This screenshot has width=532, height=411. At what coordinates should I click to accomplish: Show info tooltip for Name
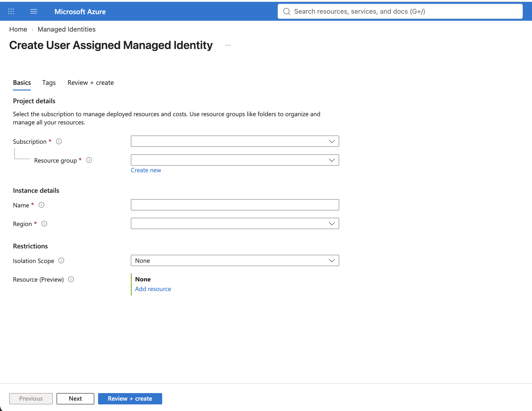(41, 205)
